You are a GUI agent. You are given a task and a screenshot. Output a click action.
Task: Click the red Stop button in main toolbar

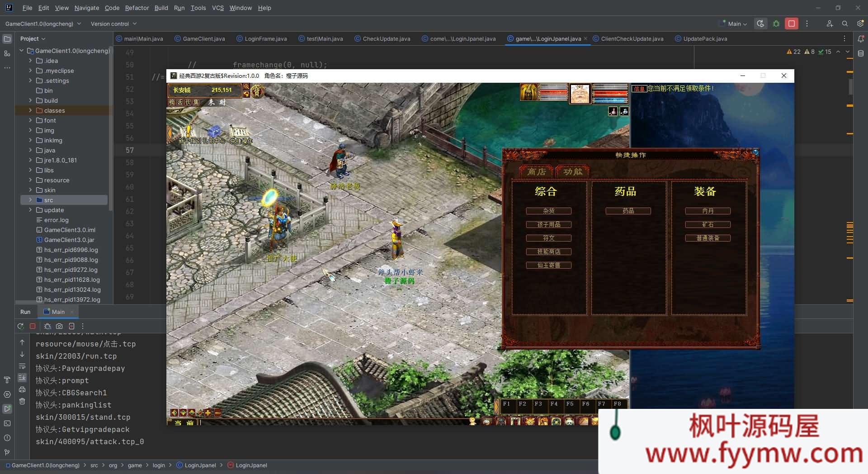coord(791,24)
